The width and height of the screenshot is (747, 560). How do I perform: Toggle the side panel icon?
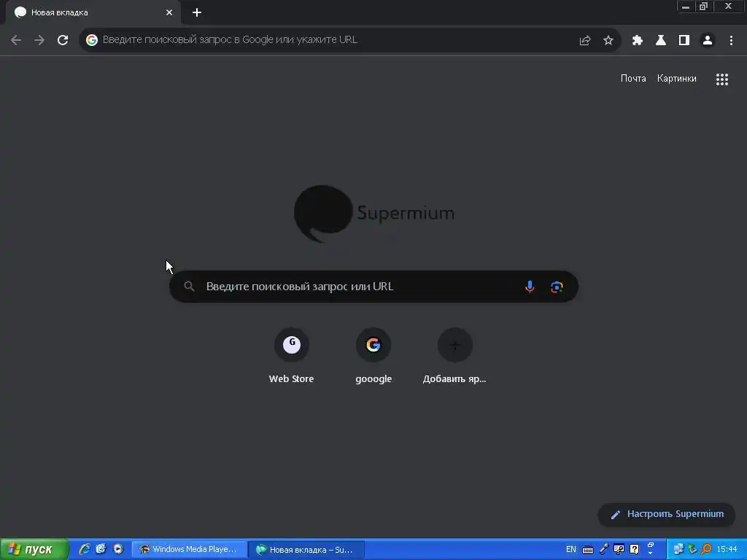pos(684,41)
